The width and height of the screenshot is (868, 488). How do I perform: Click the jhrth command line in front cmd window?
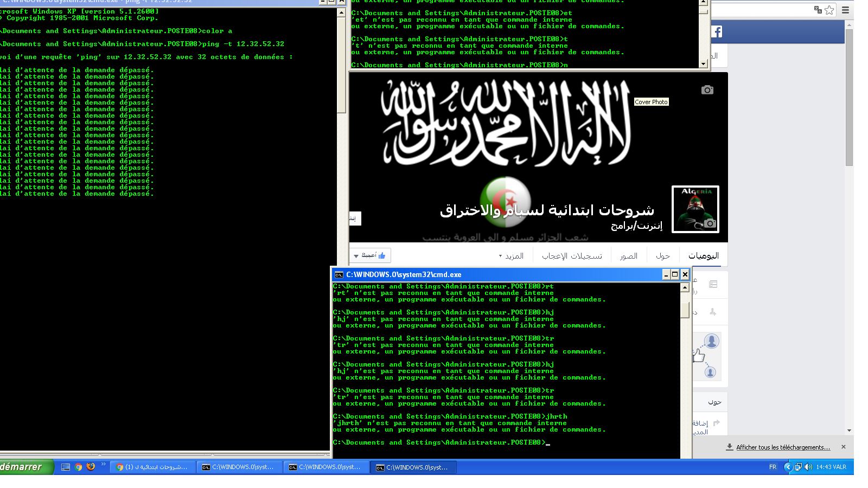tap(450, 416)
